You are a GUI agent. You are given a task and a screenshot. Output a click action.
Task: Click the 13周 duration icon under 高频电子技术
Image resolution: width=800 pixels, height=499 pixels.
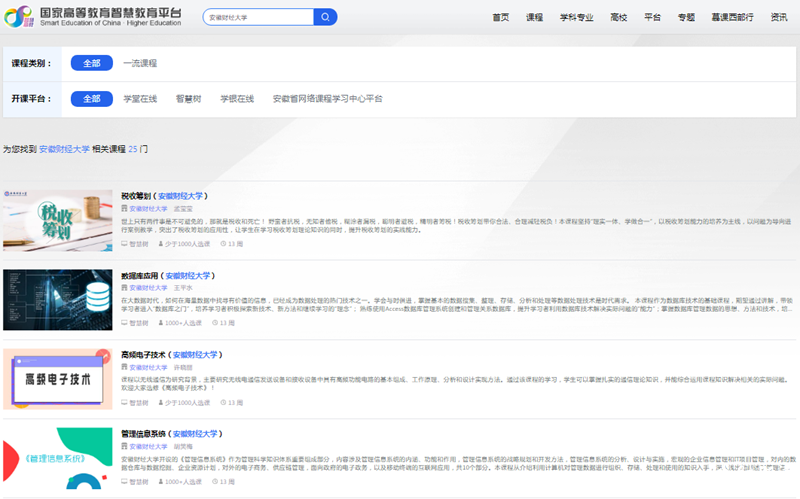(224, 402)
